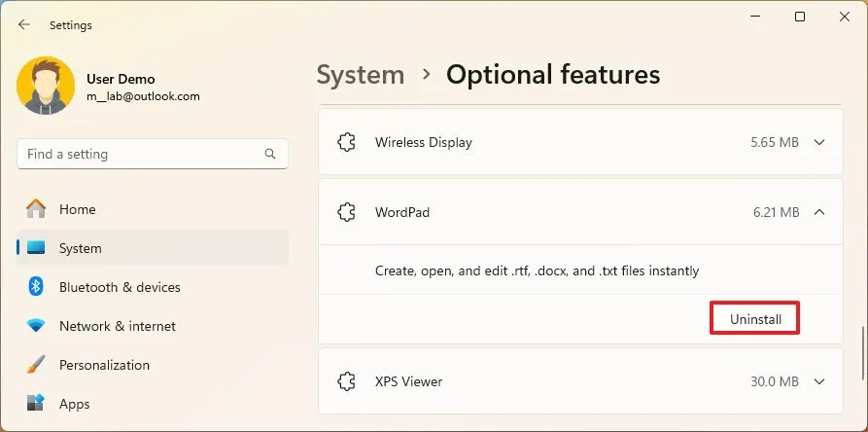Select the Apps icon in sidebar
The image size is (868, 432).
coord(36,404)
